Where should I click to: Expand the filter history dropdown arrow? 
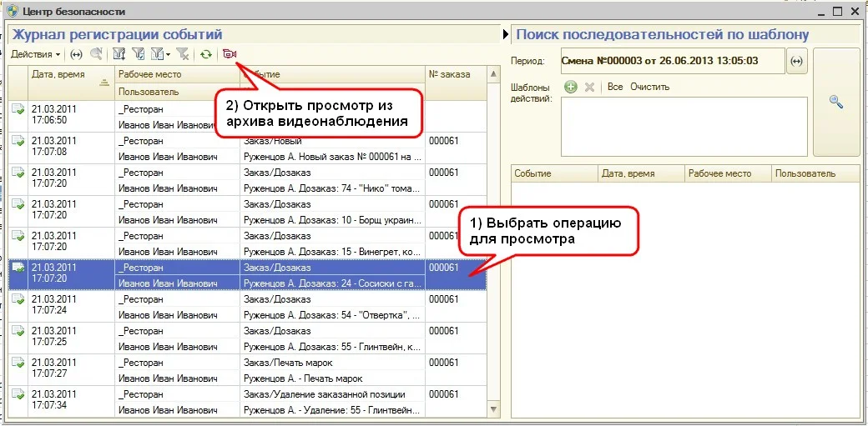pyautogui.click(x=169, y=55)
